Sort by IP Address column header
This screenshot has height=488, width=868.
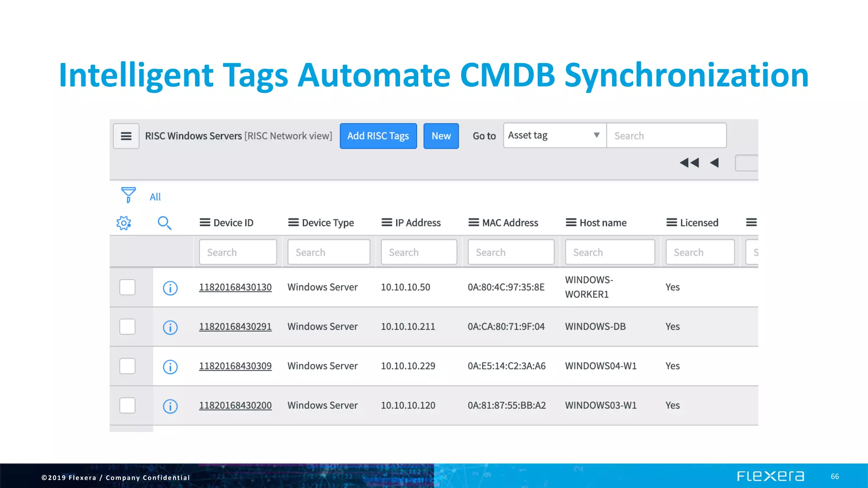point(418,223)
